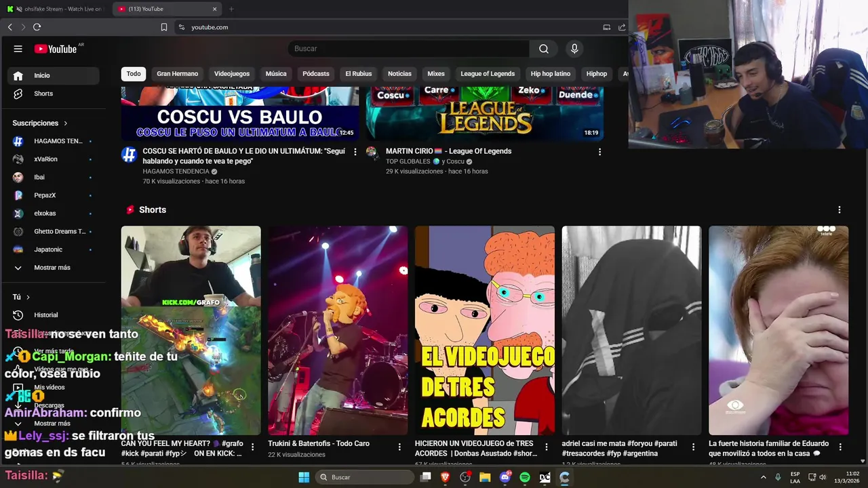The image size is (868, 488).
Task: Open adriel casi me mata short
Action: 631,330
